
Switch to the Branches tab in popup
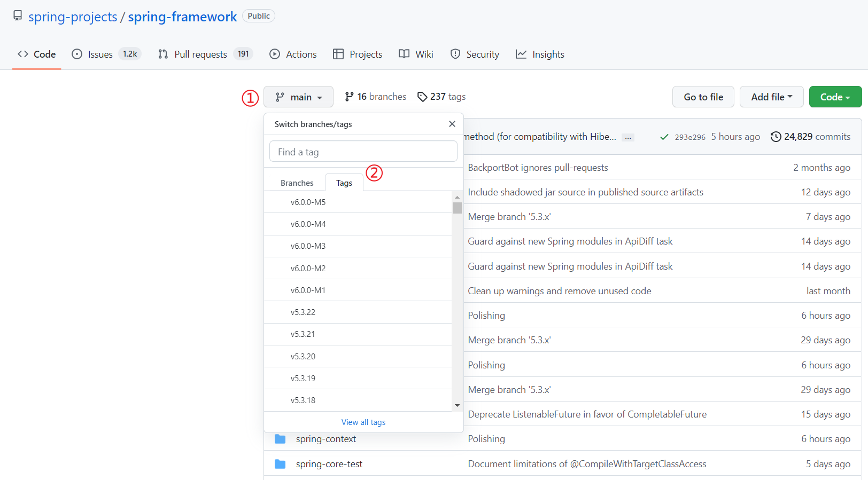297,183
